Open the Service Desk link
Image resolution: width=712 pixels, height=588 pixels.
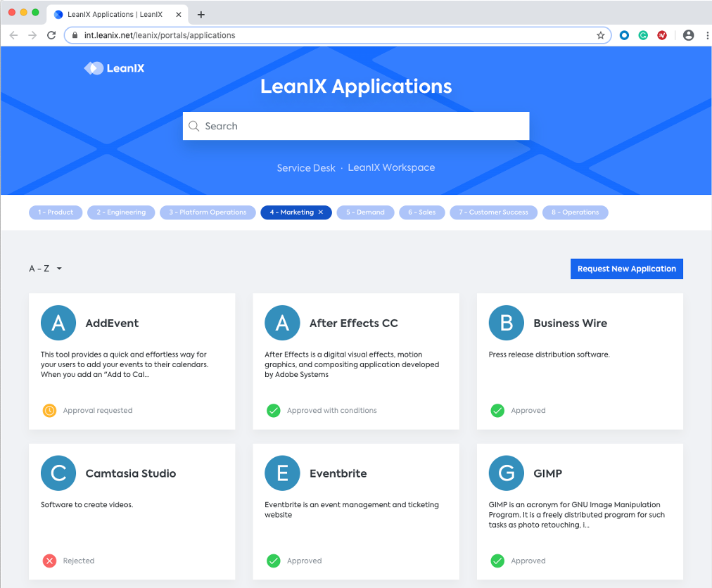[306, 167]
